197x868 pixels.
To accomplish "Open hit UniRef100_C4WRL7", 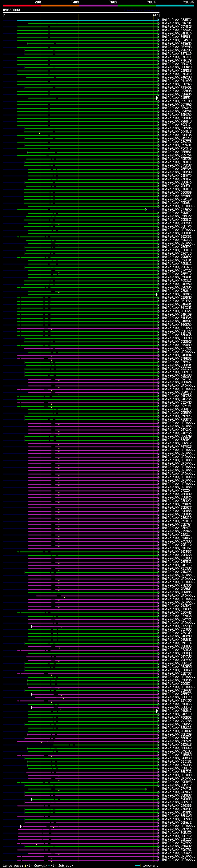I will tap(177, 711).
